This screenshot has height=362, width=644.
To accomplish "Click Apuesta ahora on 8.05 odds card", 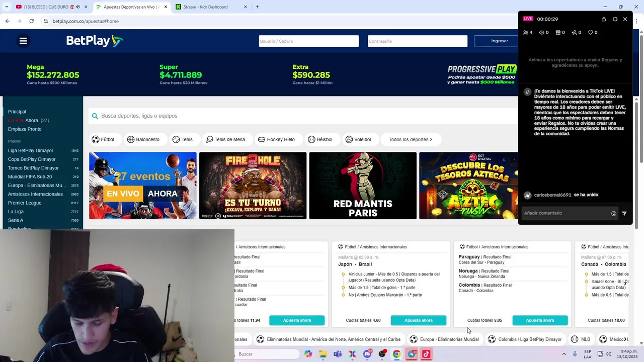I will click(x=540, y=320).
